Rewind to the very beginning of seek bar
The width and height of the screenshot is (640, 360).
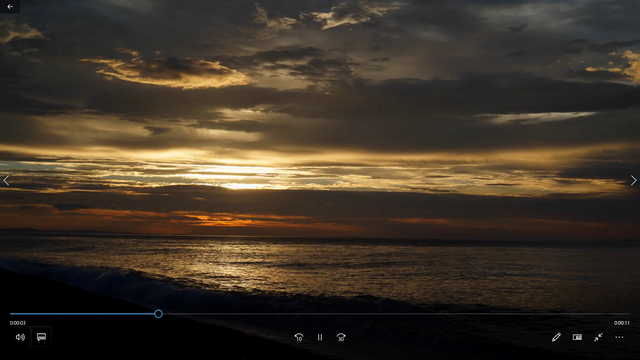pos(11,314)
